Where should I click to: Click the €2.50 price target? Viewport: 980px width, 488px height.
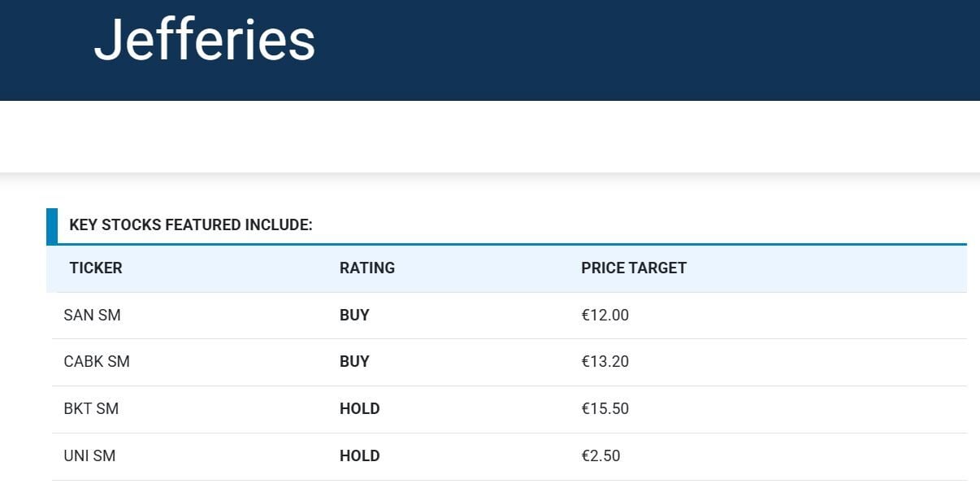pyautogui.click(x=601, y=456)
